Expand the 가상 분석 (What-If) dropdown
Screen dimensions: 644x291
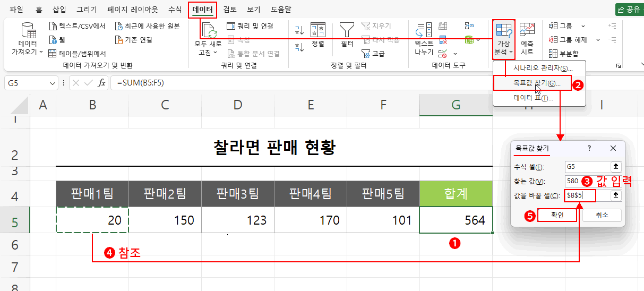pyautogui.click(x=511, y=52)
